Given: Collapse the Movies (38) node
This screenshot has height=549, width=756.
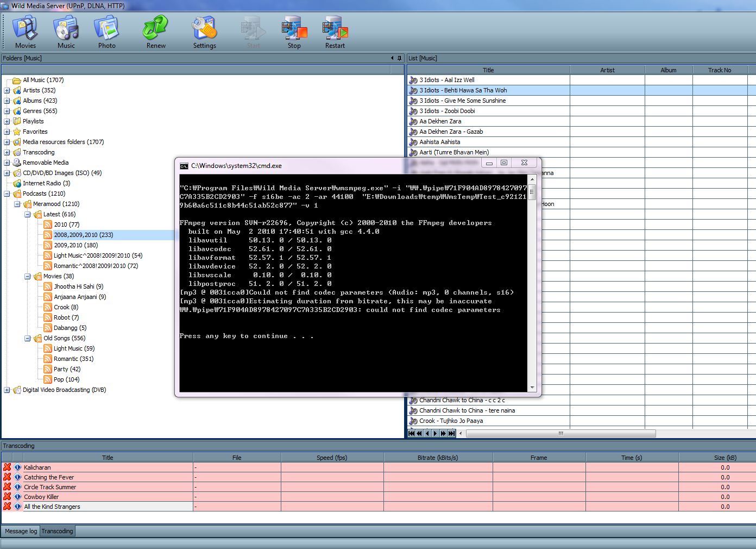Looking at the screenshot, I should [28, 276].
